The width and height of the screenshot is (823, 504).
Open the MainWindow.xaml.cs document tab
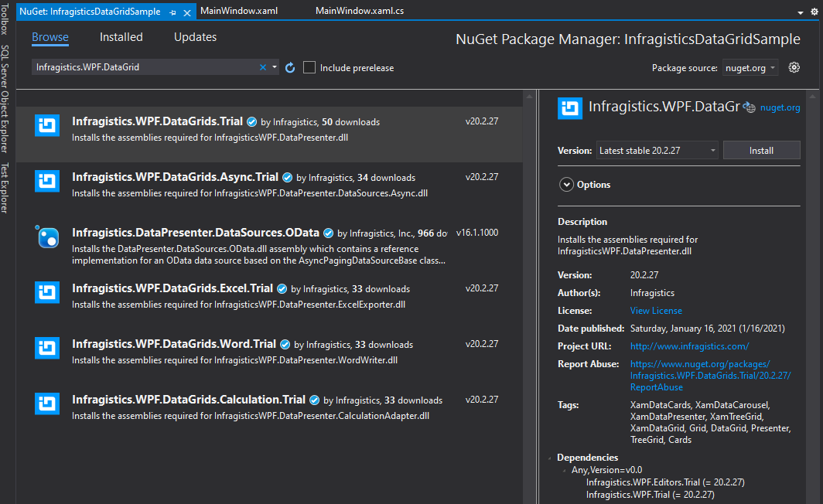(360, 11)
